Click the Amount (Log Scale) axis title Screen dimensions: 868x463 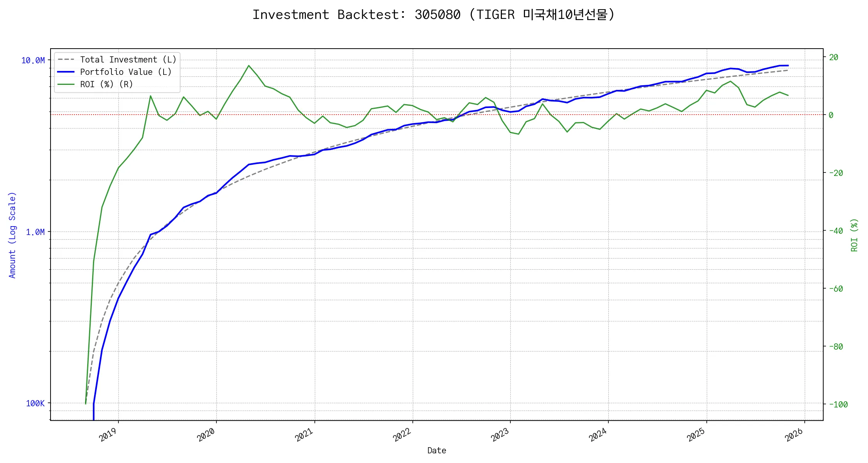click(12, 235)
